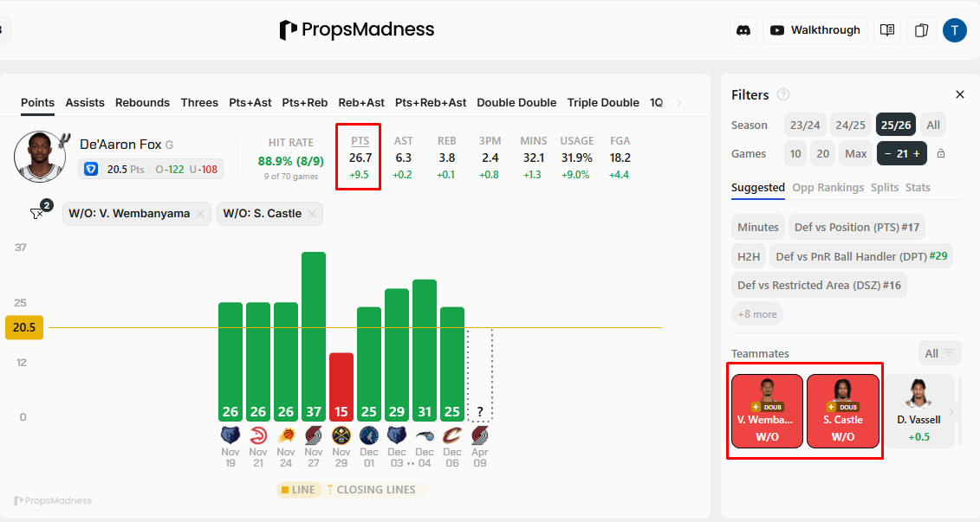Image resolution: width=980 pixels, height=522 pixels.
Task: Open the Discord icon link
Action: point(743,30)
